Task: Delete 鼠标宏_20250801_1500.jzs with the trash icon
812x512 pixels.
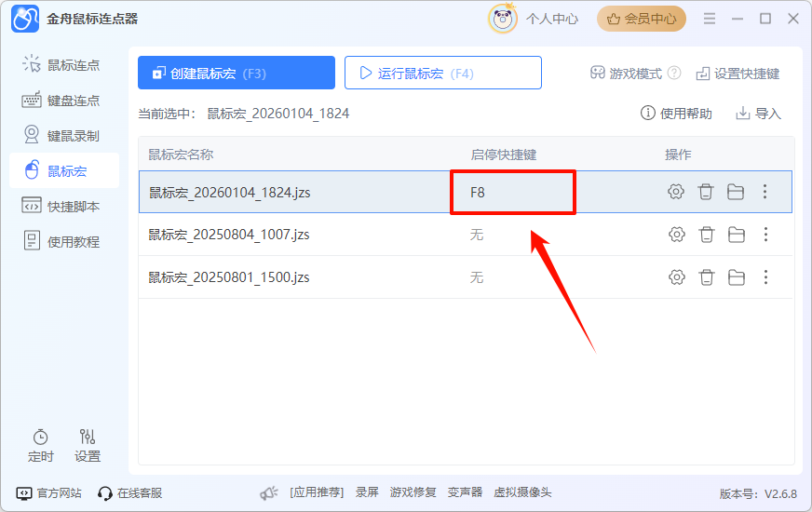Action: tap(707, 277)
